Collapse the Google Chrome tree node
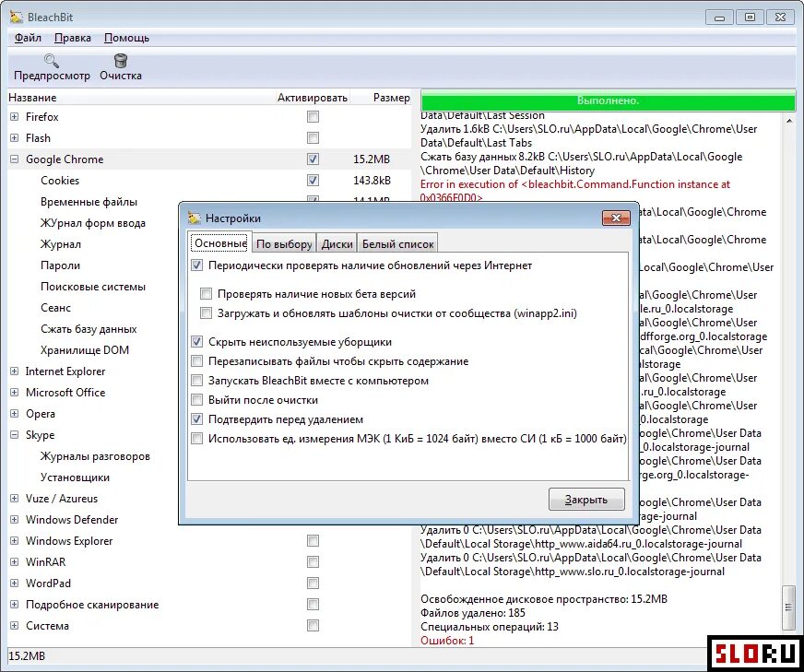This screenshot has width=804, height=672. pyautogui.click(x=15, y=159)
